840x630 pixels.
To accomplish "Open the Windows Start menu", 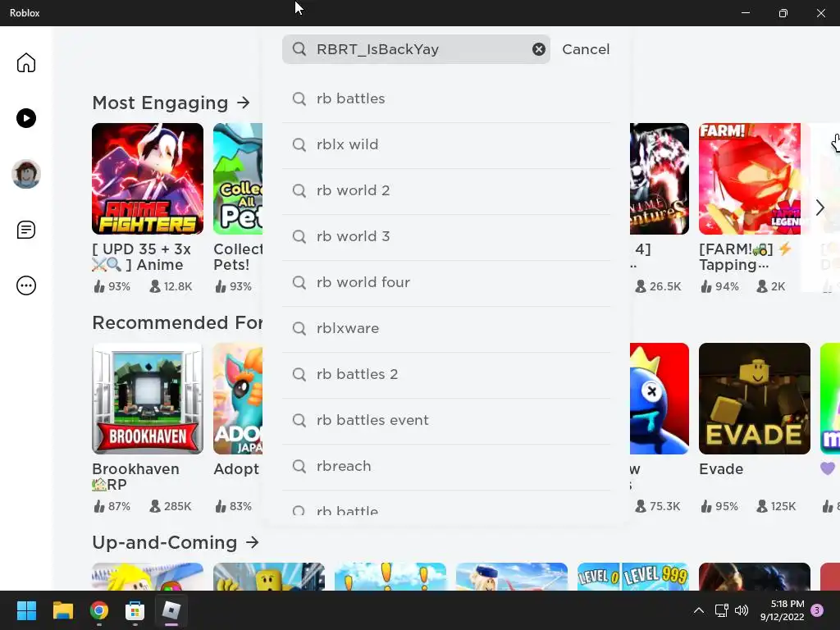I will 26,610.
